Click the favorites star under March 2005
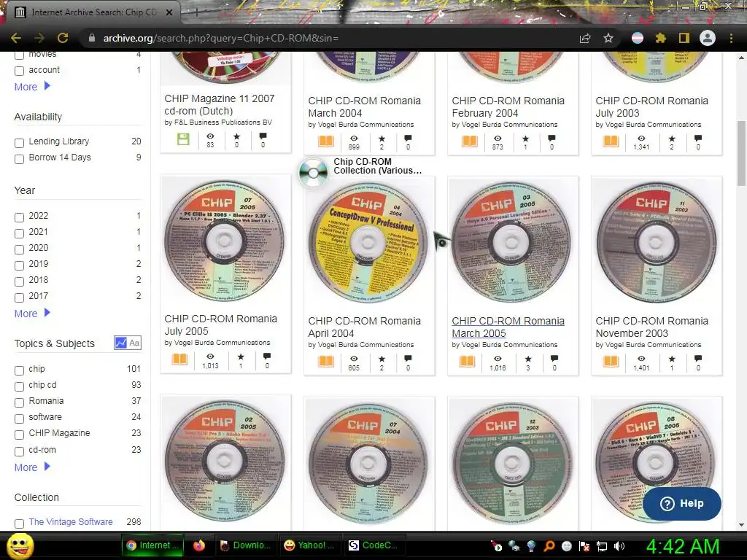The image size is (747, 560). tap(528, 359)
